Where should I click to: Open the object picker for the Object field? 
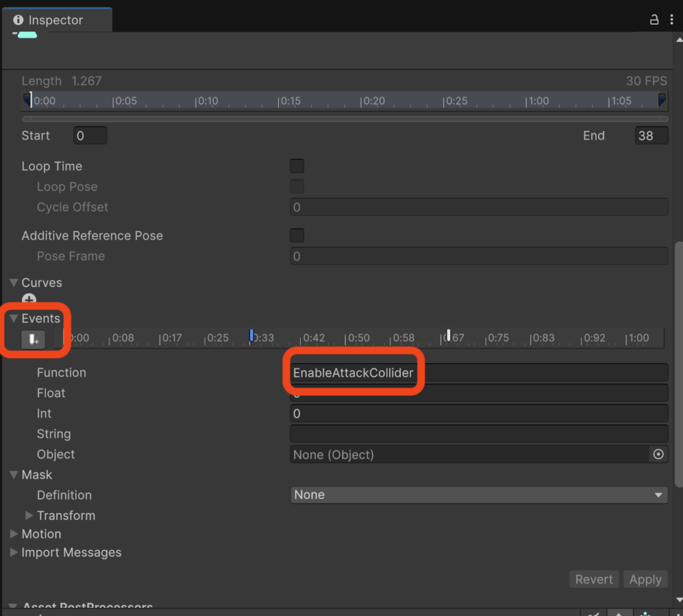[658, 454]
